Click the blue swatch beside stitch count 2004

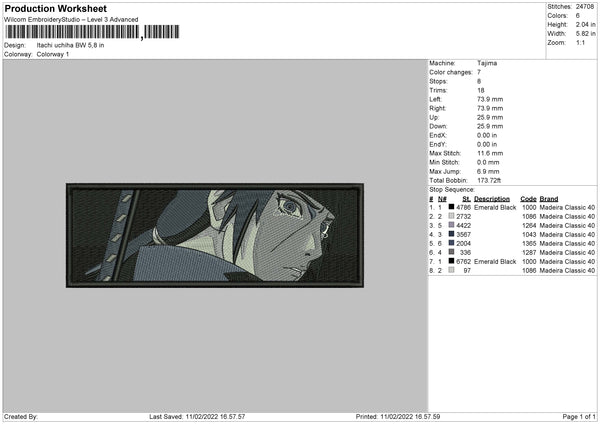click(x=451, y=243)
